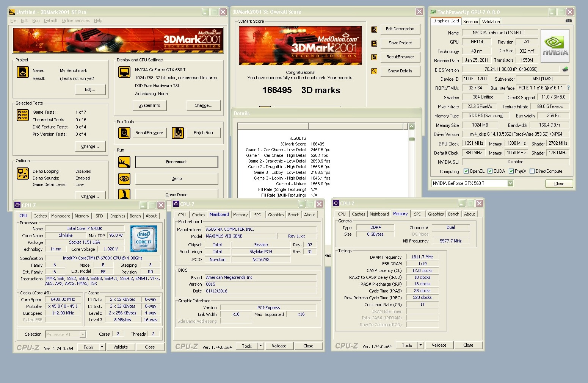Enable the DirectCompute checkbox in GPU-Z

(x=532, y=171)
